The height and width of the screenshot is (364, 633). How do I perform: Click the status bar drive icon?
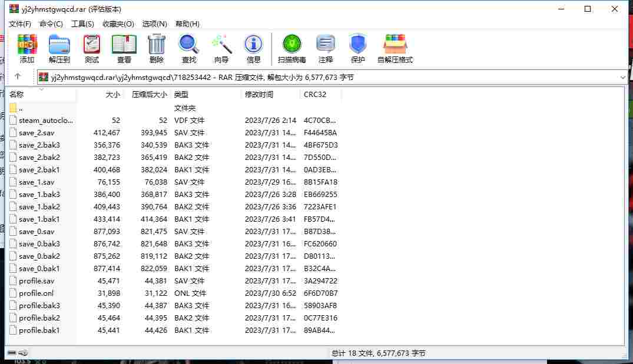pos(12,353)
